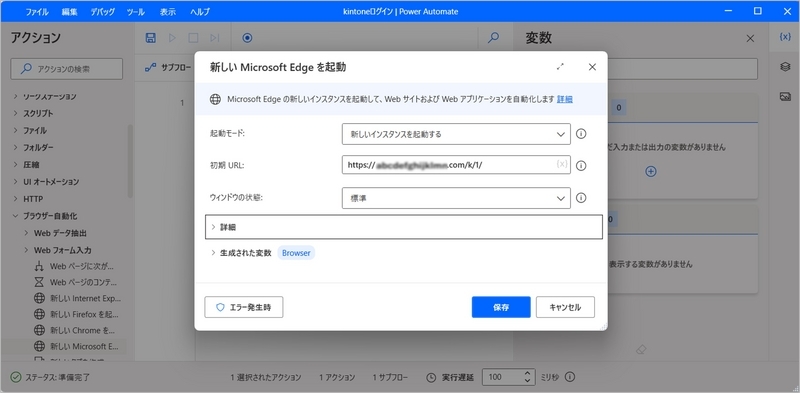Image resolution: width=800 pixels, height=393 pixels.
Task: Expand the 詳細 section
Action: (404, 227)
